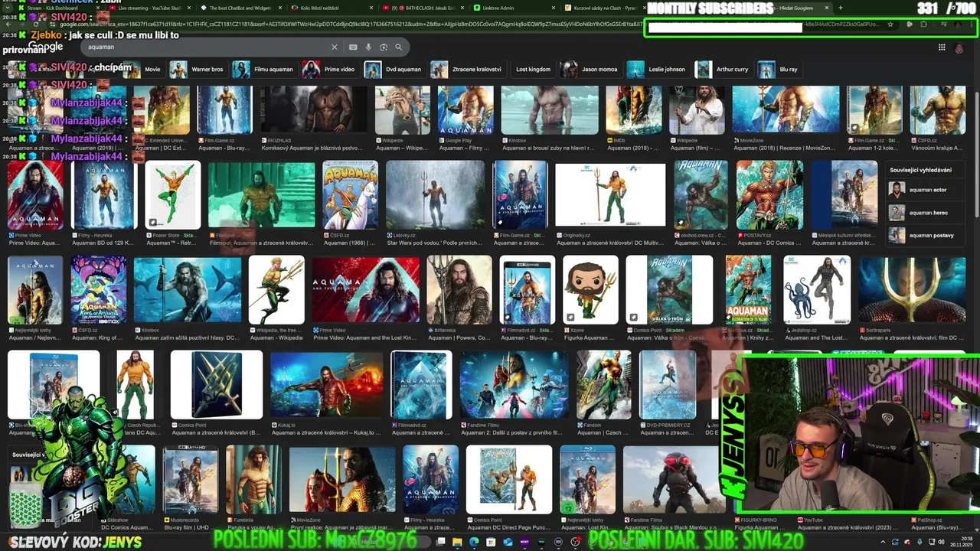Select the Prime video filter chip
The image size is (980, 551).
pos(329,70)
